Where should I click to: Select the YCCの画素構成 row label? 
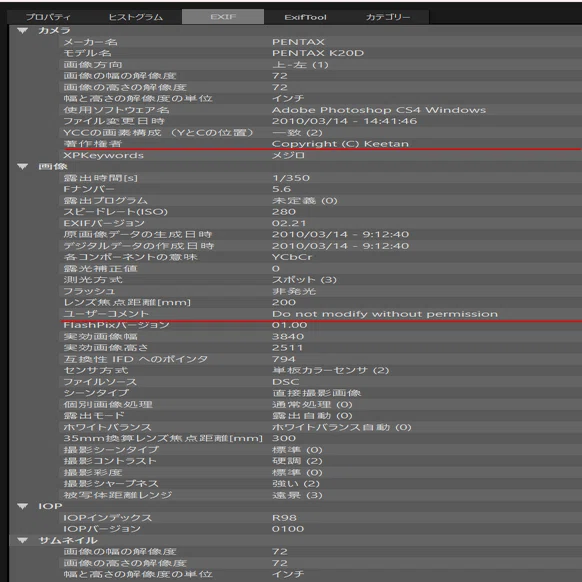158,133
